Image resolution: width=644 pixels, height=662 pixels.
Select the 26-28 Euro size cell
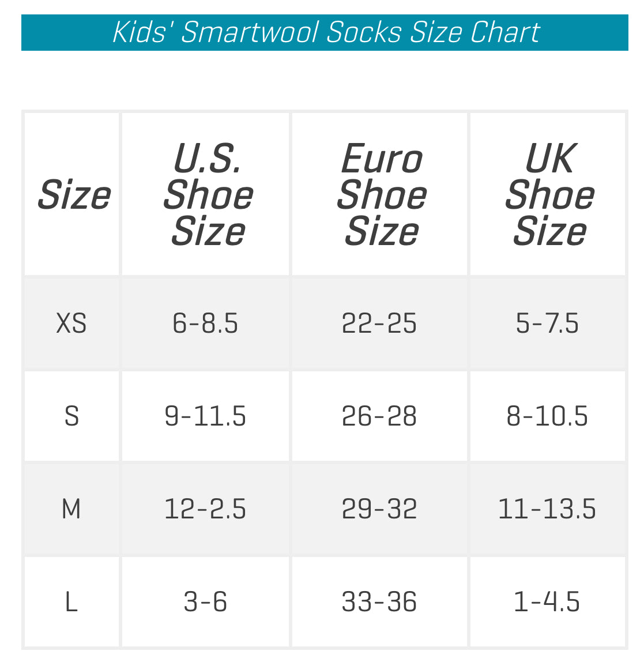(x=379, y=416)
